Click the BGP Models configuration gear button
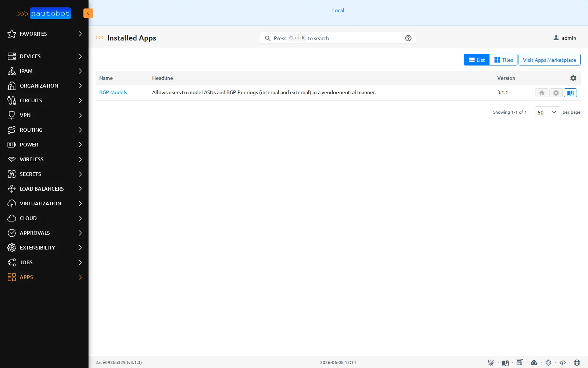Viewport: 588px width, 368px height. coord(556,93)
